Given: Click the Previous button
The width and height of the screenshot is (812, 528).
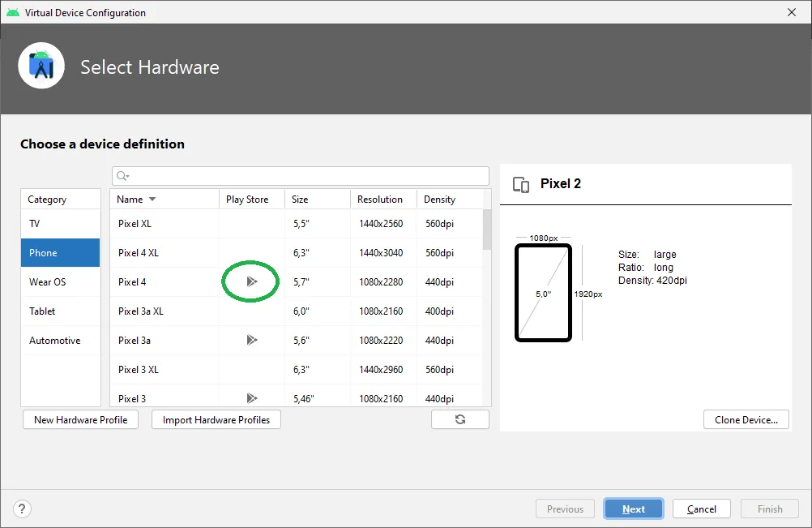Looking at the screenshot, I should [x=565, y=509].
